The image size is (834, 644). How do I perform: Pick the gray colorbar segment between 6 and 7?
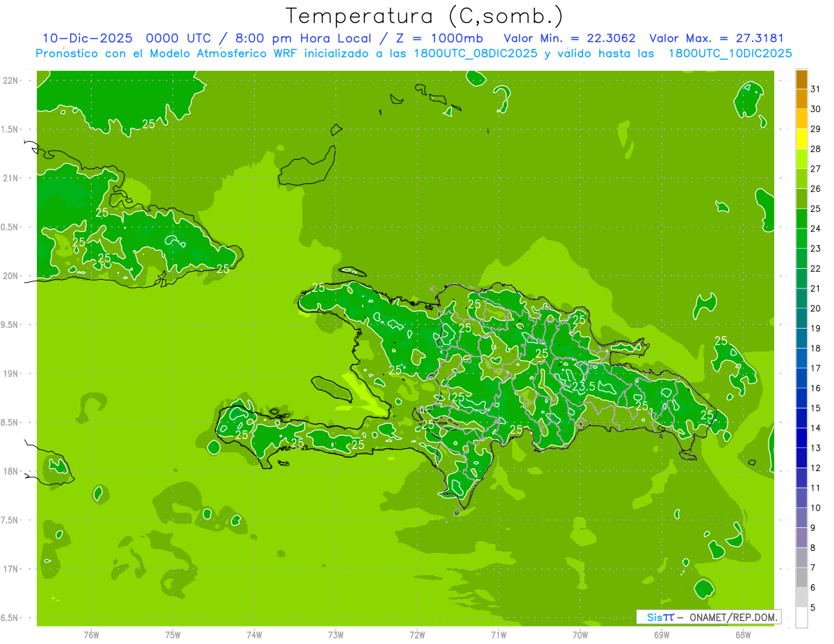tap(801, 577)
